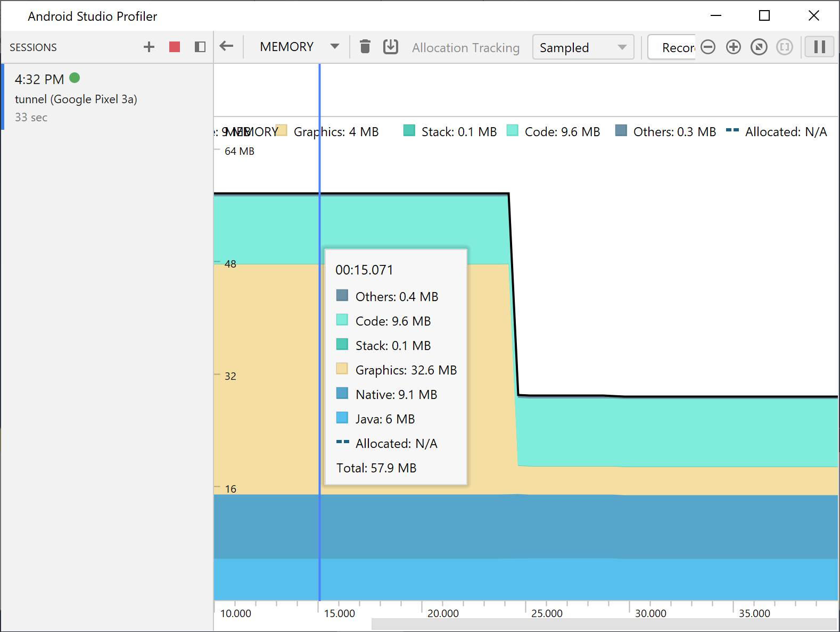
Task: Maximize the Android Studio Profiler window
Action: click(764, 16)
